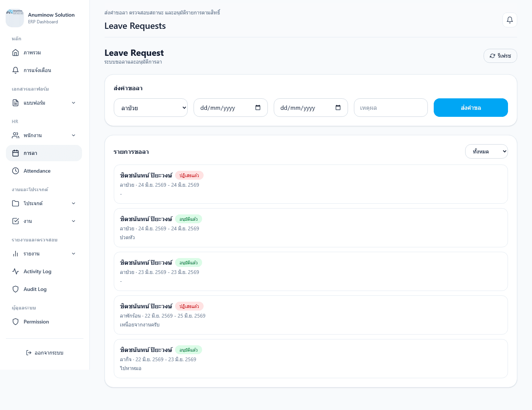Expand the แบบฟอร์ม submenu chevron
This screenshot has height=410, width=532.
(74, 103)
